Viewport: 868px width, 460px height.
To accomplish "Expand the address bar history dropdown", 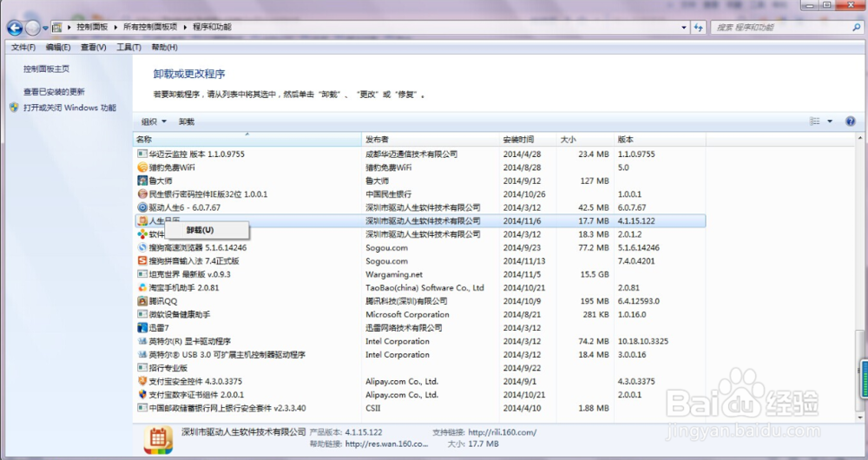I will click(685, 27).
